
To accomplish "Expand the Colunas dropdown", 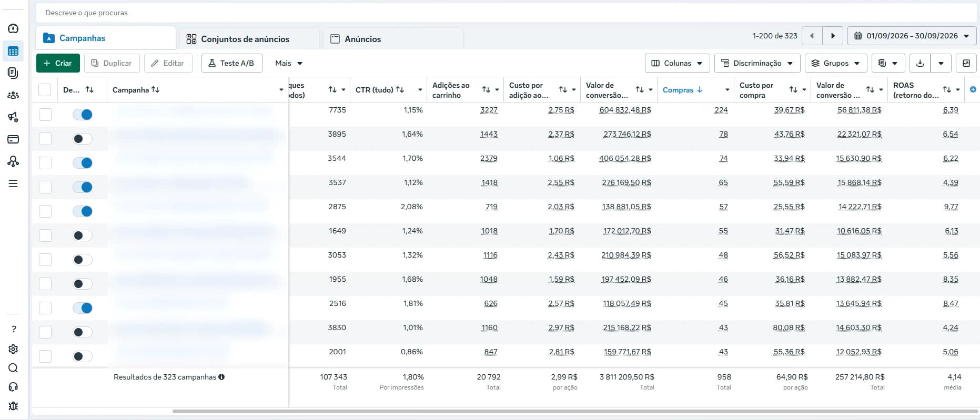I will pos(677,63).
